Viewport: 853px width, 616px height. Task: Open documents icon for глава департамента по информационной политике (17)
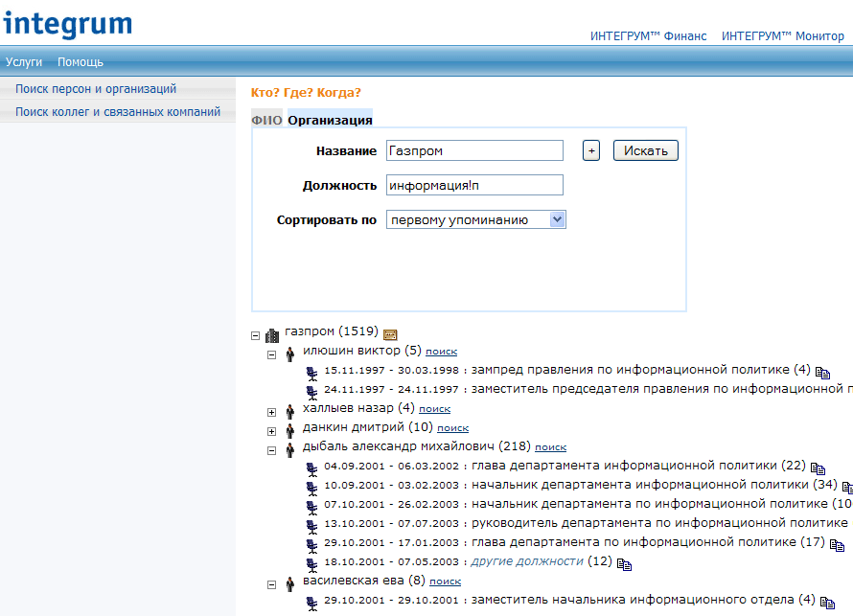pyautogui.click(x=837, y=545)
